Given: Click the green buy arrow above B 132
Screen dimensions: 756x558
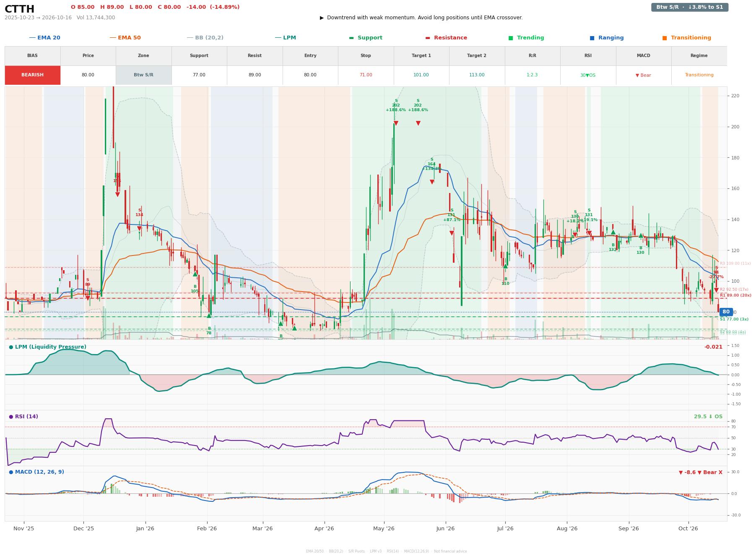Looking at the screenshot, I should [x=613, y=232].
